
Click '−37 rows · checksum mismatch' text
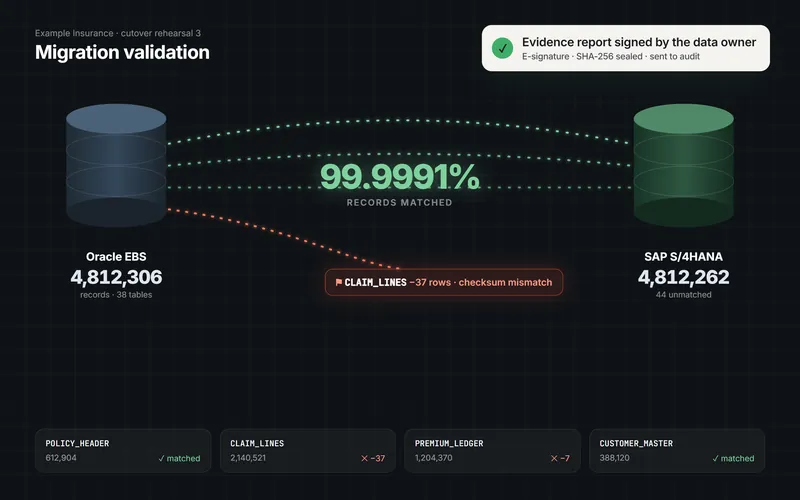(481, 282)
